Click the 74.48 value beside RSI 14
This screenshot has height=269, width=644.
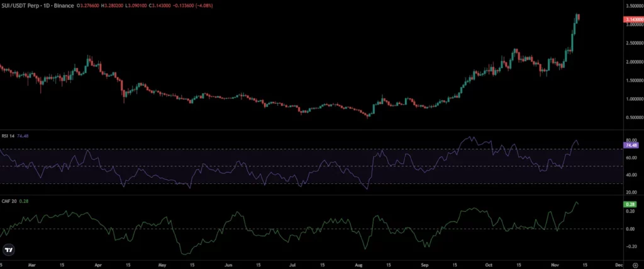pyautogui.click(x=23, y=135)
